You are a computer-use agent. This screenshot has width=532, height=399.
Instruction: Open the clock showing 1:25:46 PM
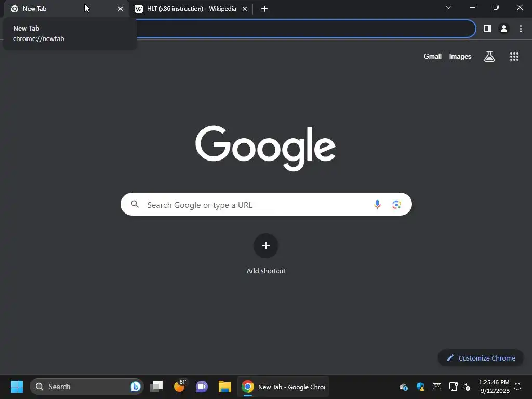tap(494, 387)
